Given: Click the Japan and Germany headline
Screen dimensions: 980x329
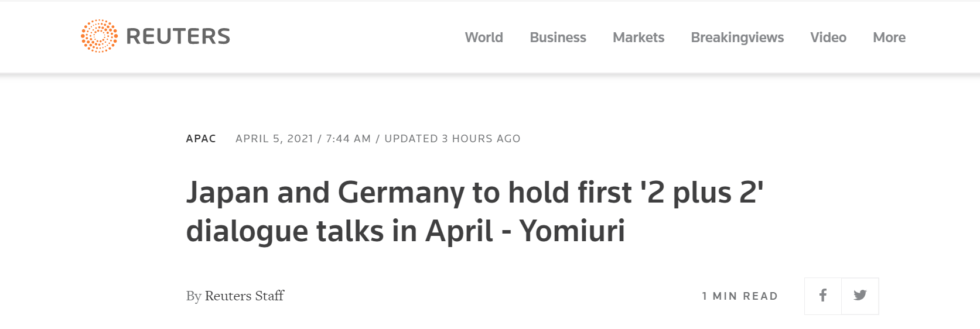Looking at the screenshot, I should point(474,211).
